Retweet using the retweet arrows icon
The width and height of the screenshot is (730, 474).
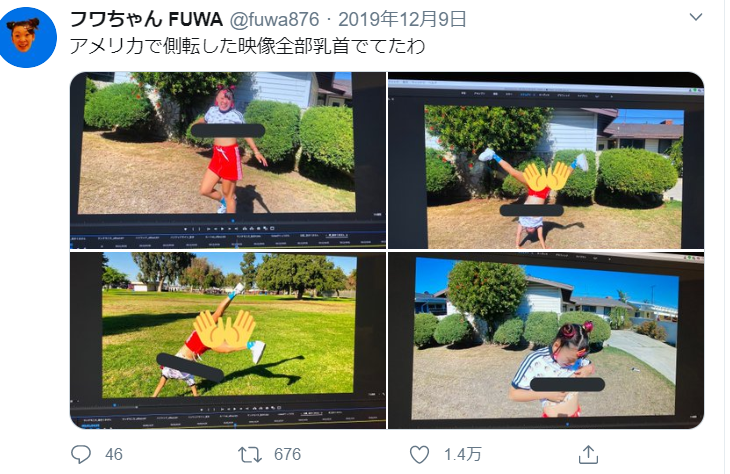pyautogui.click(x=249, y=454)
